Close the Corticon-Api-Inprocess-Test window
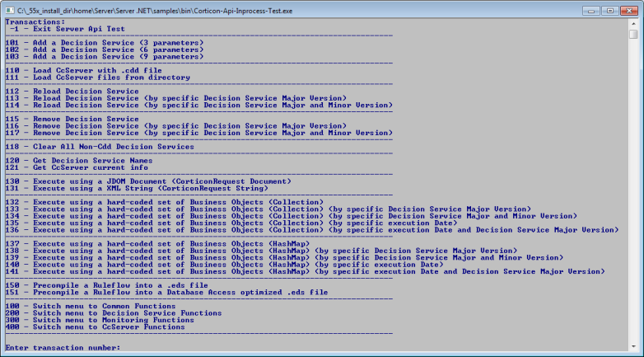 tap(629, 11)
